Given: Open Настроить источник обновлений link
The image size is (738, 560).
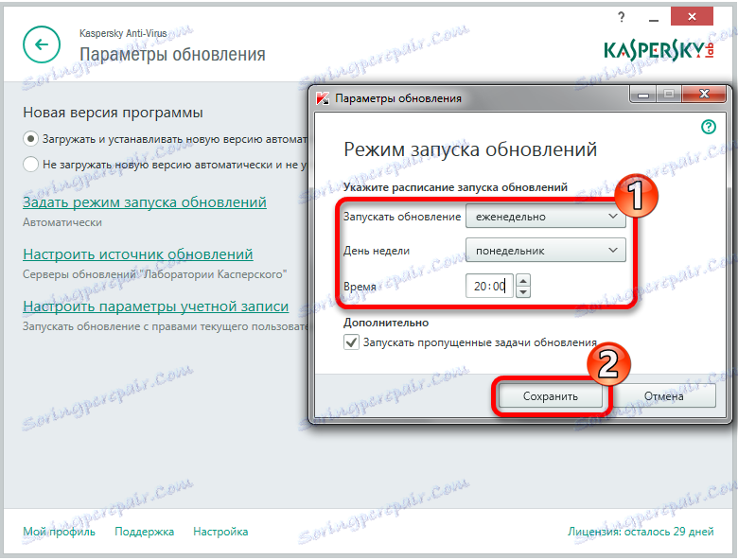Looking at the screenshot, I should point(138,254).
